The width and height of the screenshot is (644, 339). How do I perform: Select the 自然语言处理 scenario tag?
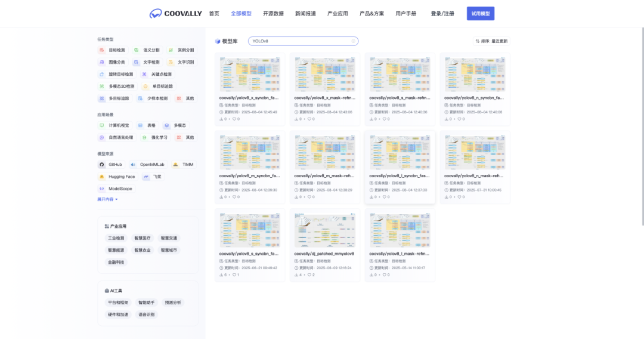point(117,138)
